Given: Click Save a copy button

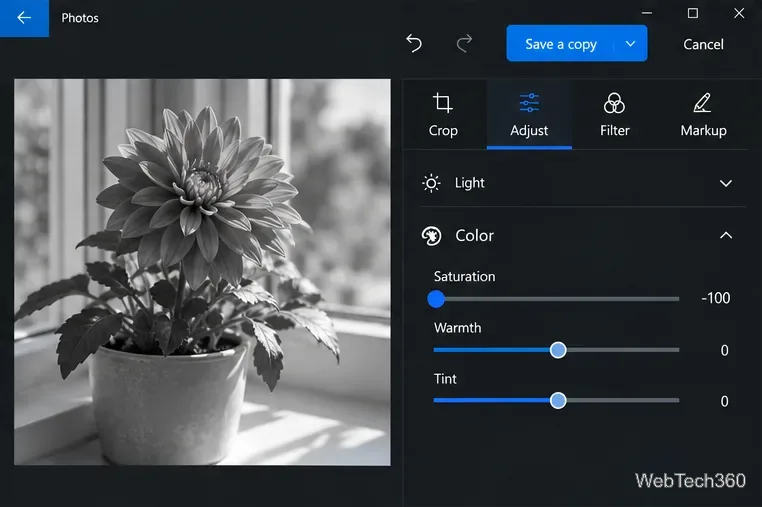Looking at the screenshot, I should [560, 44].
